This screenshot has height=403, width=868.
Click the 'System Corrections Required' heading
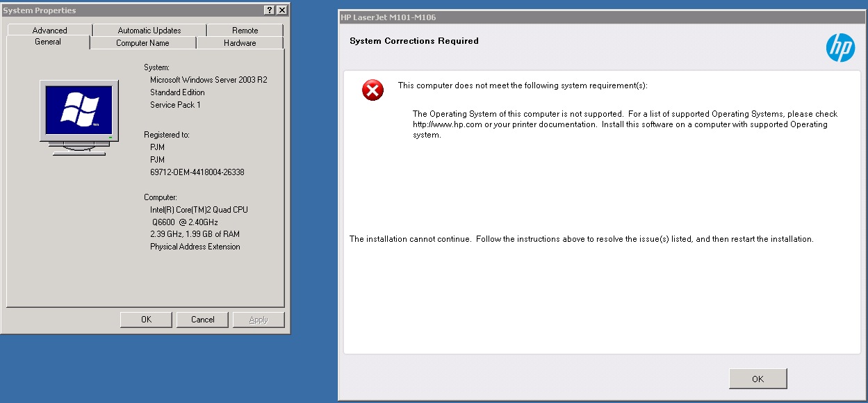click(x=414, y=41)
